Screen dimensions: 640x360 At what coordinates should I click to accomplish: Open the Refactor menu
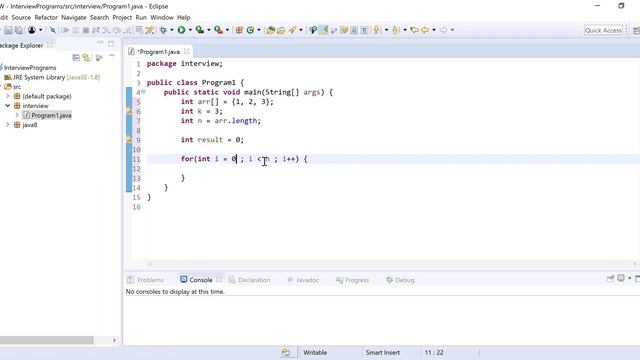coord(46,18)
